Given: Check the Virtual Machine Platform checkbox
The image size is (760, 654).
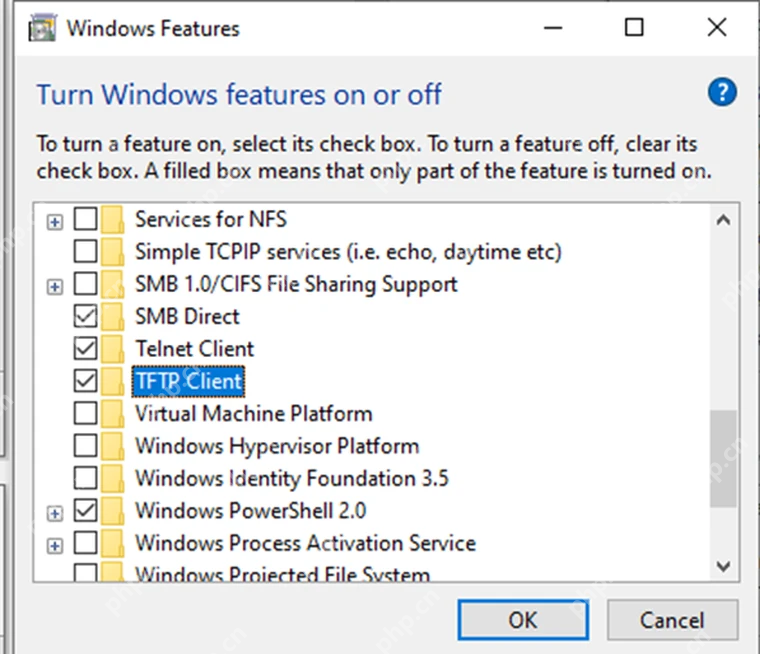Looking at the screenshot, I should click(x=85, y=414).
